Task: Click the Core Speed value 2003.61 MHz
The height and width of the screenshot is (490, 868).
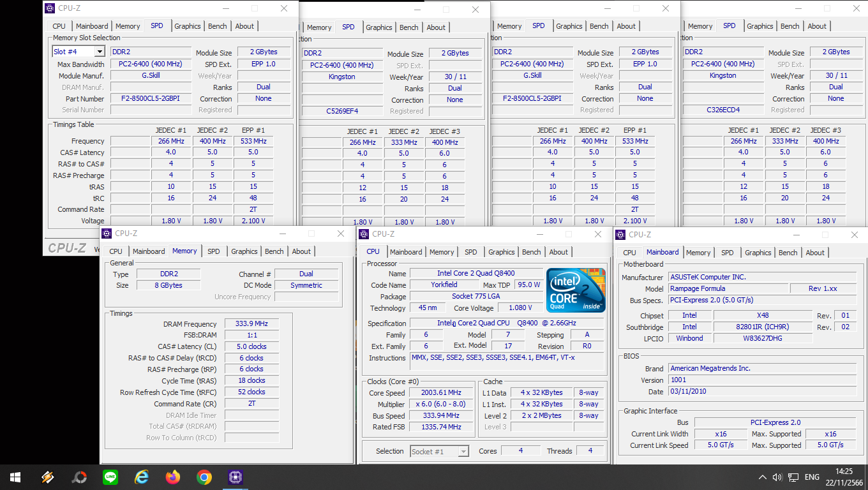Action: pos(441,392)
